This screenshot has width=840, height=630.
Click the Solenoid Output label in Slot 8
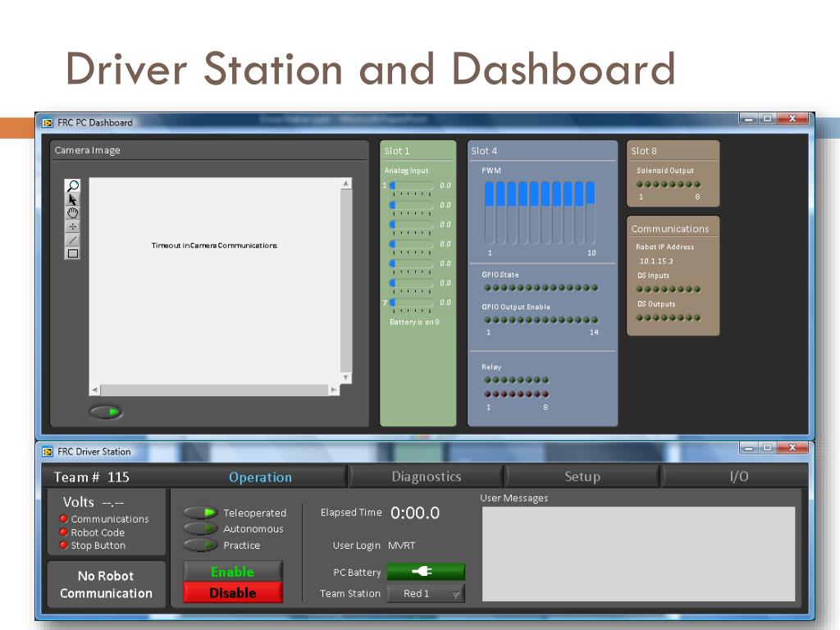(x=664, y=171)
